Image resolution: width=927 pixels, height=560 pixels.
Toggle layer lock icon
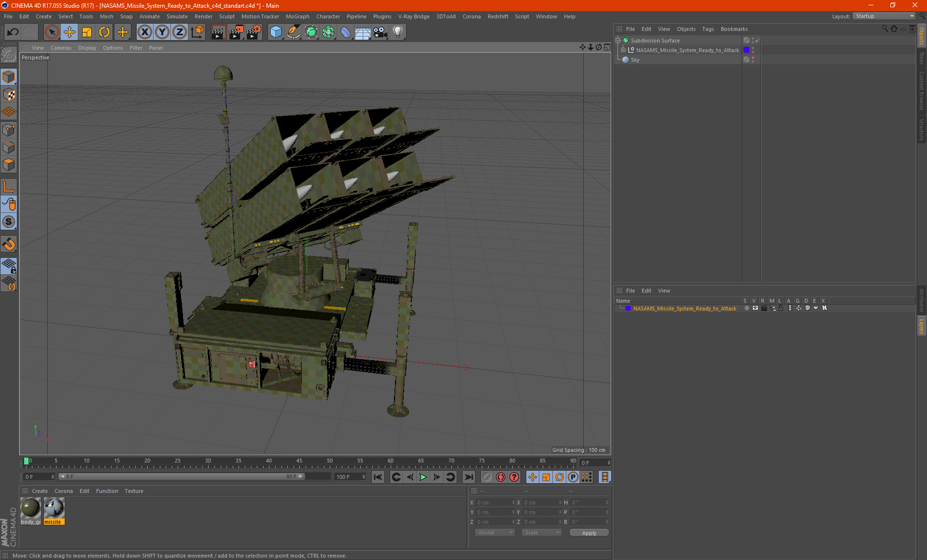[x=781, y=308]
